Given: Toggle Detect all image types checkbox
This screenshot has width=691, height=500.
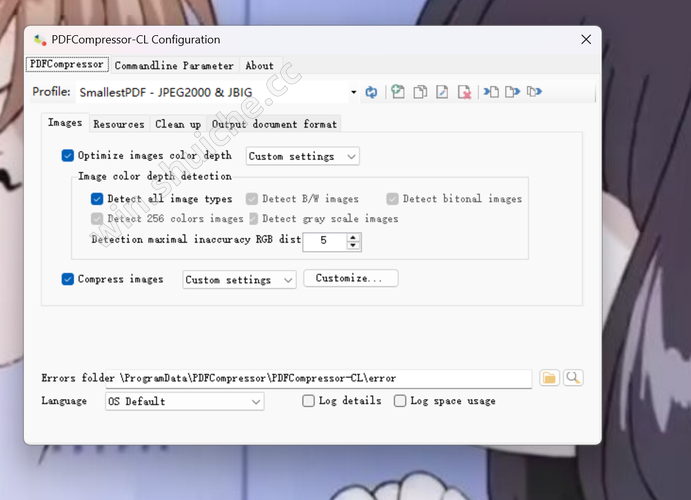Looking at the screenshot, I should click(x=97, y=199).
